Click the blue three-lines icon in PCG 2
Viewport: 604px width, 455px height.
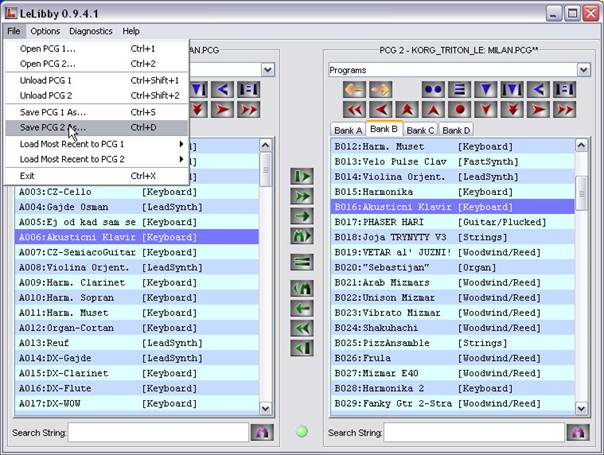point(459,89)
